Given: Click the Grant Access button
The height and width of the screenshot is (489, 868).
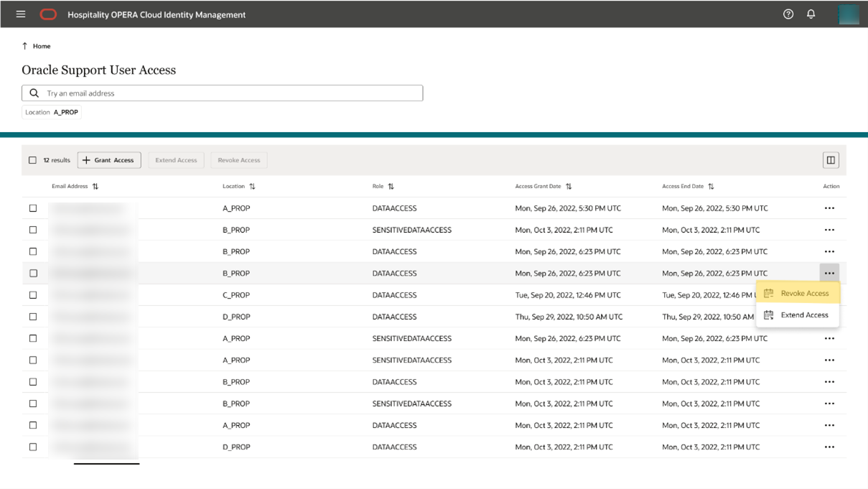Looking at the screenshot, I should coord(108,159).
